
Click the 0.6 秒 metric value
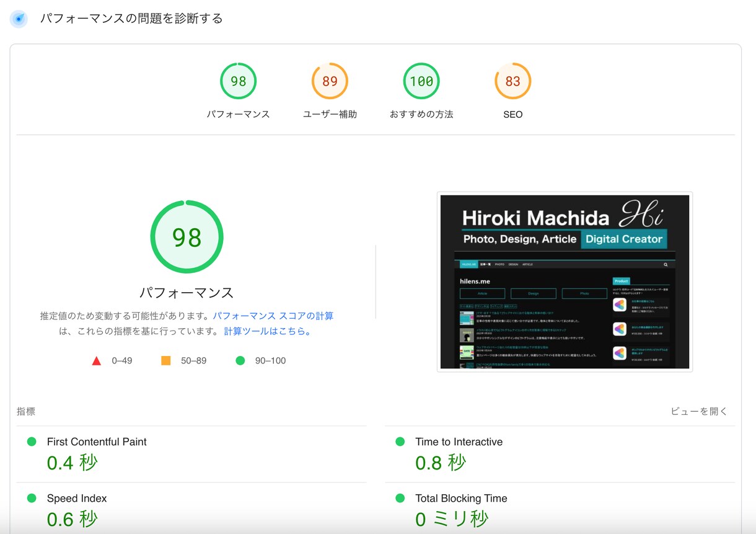73,519
